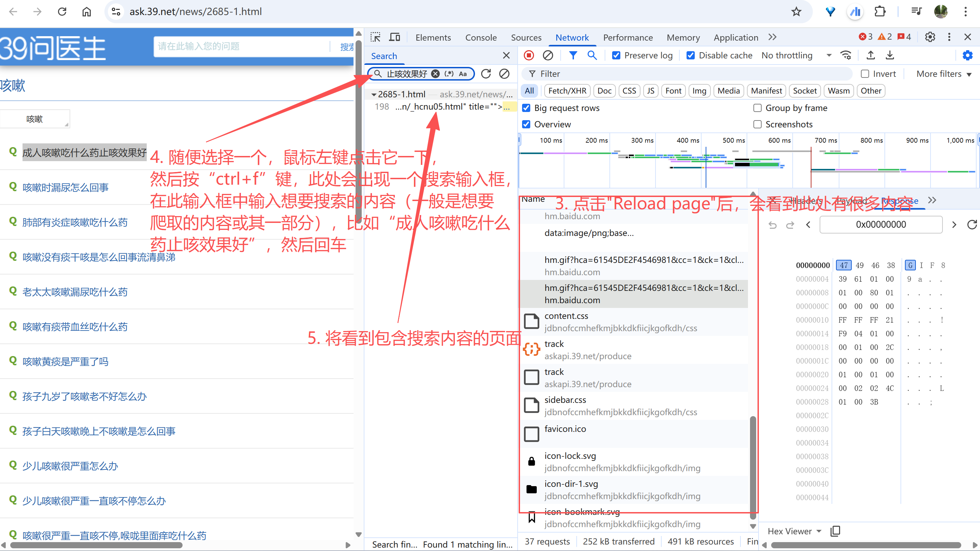Click the network filter text field
This screenshot has height=551, width=980.
coord(685,74)
